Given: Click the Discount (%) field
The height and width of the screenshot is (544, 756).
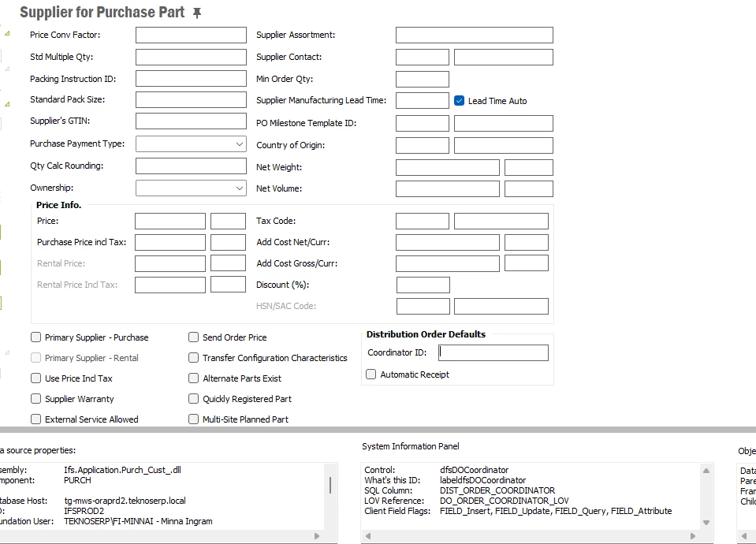Looking at the screenshot, I should 423,285.
